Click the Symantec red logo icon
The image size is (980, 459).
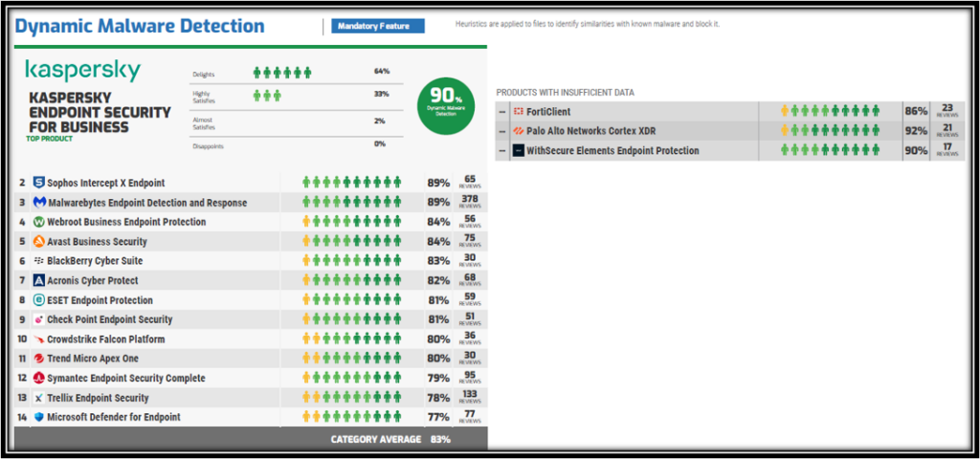[x=39, y=379]
